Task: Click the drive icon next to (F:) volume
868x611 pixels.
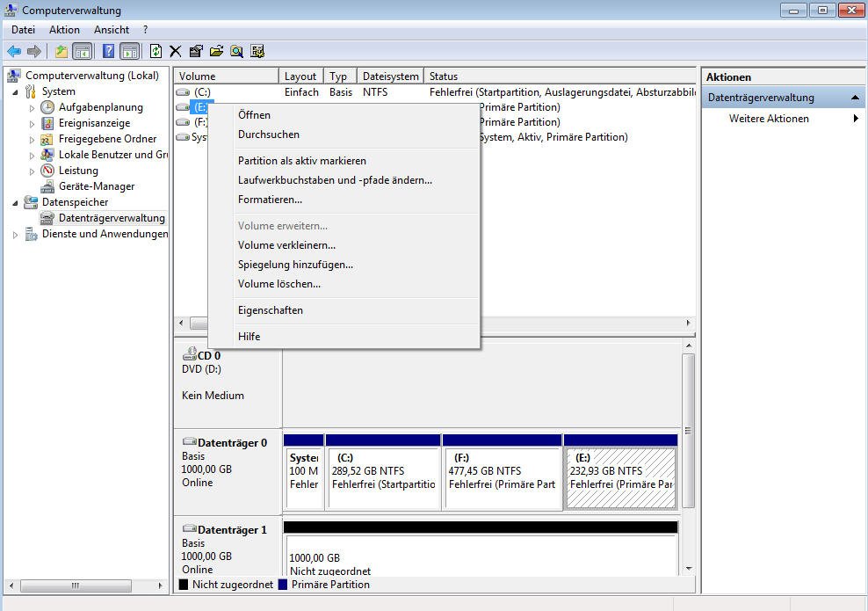Action: click(x=183, y=122)
